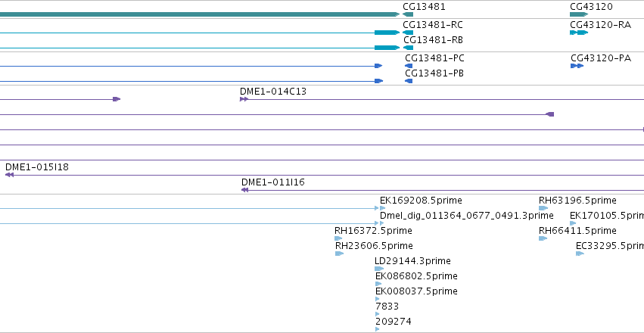Viewport: 644px width, 333px height.
Task: Select the CG13481-RB transcript label
Action: click(x=434, y=40)
